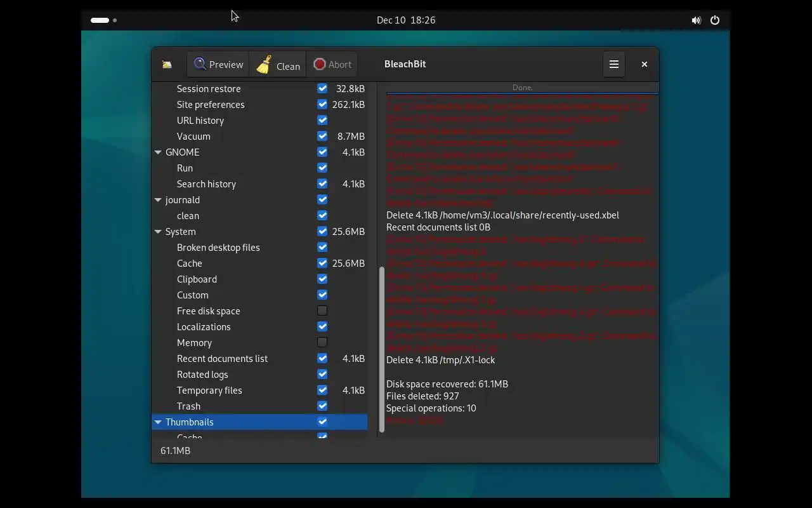Collapse the GNOME tree group

pyautogui.click(x=158, y=152)
